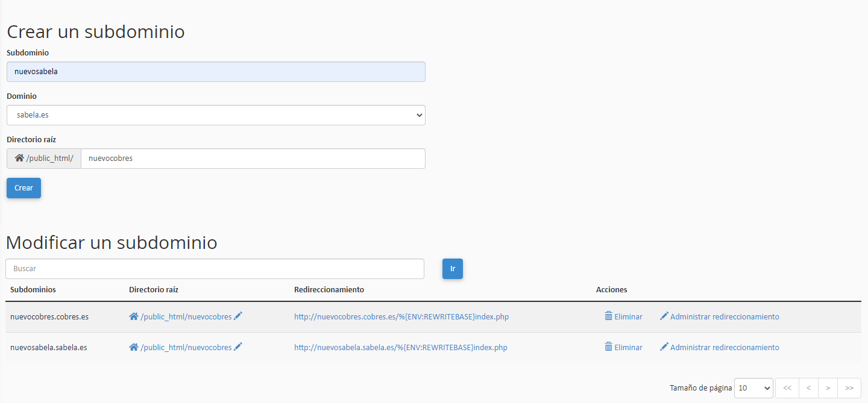The width and height of the screenshot is (868, 405).
Task: Click the Tamaño de página label
Action: [700, 388]
